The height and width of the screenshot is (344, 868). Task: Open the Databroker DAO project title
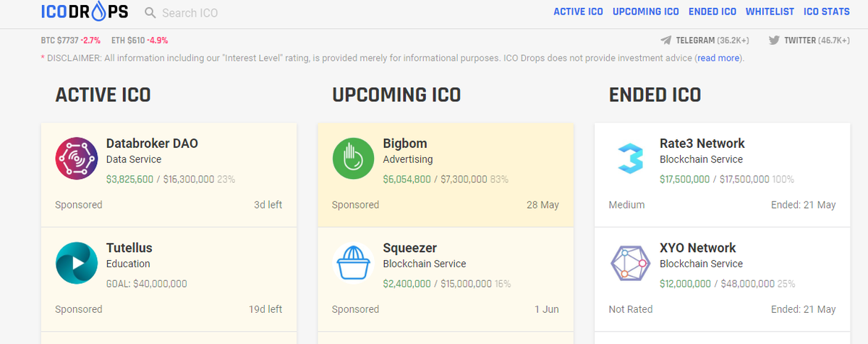152,143
